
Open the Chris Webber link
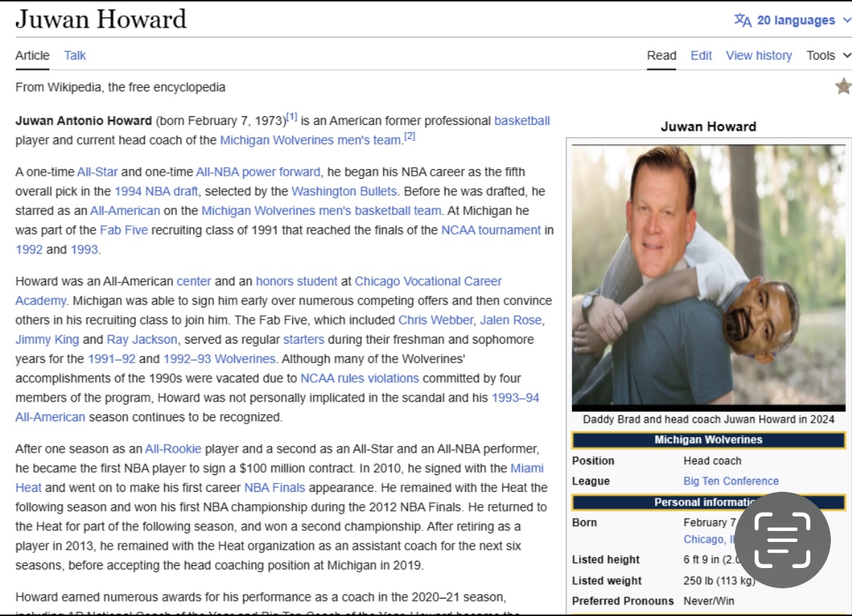click(435, 320)
